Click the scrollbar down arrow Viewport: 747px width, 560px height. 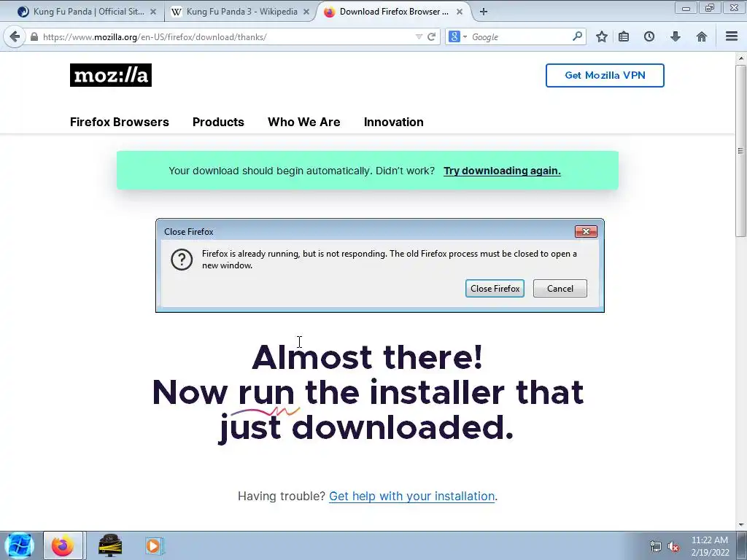740,525
